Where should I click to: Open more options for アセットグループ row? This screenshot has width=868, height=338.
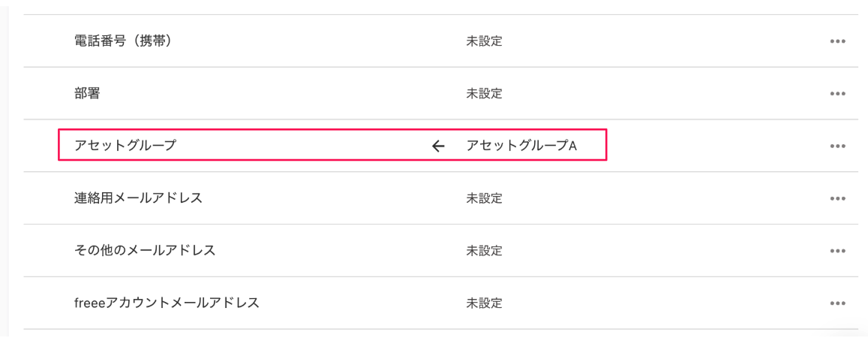point(838,146)
